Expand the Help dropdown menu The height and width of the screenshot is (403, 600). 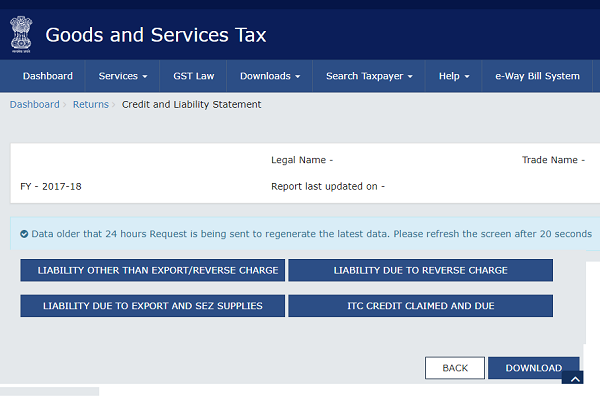(x=454, y=76)
